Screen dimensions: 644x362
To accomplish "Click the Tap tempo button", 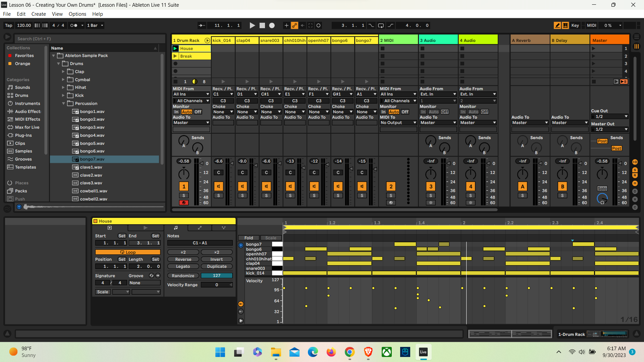I will [x=9, y=25].
